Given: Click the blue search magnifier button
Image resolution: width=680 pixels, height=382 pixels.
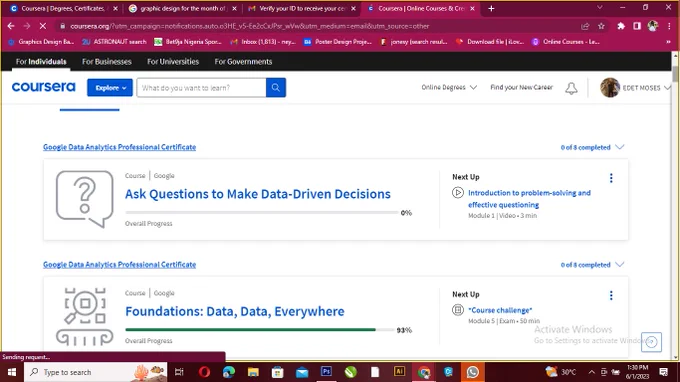Looking at the screenshot, I should pos(276,88).
